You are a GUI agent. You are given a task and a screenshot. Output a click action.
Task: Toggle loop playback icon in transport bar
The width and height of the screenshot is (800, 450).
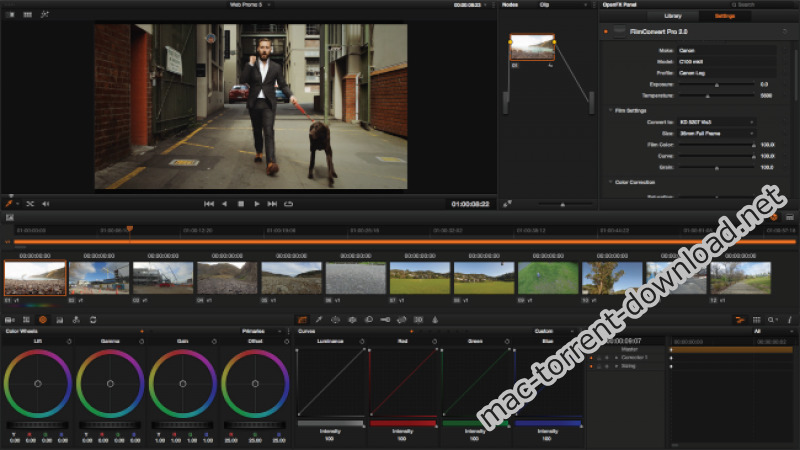(289, 203)
